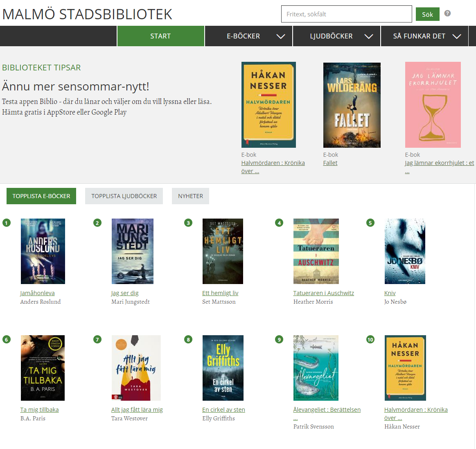Open the "Ålevangeliet : Berättelsen" link

click(327, 409)
